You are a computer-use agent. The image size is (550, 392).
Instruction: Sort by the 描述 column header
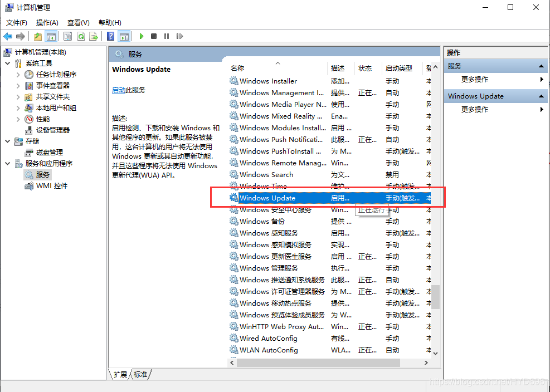coord(341,68)
